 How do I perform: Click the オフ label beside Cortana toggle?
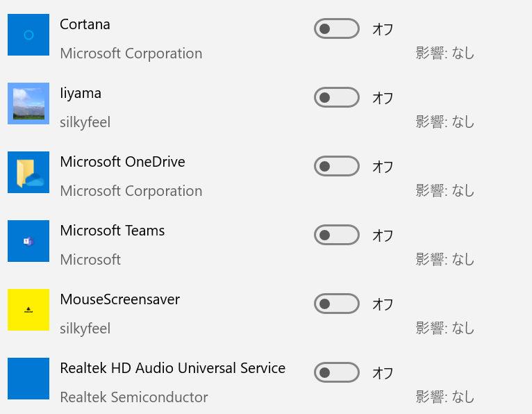[x=383, y=29]
